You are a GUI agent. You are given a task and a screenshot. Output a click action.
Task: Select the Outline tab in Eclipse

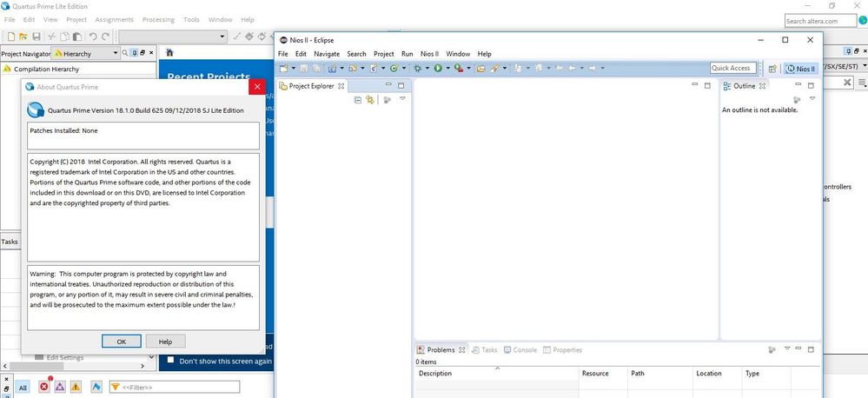pyautogui.click(x=744, y=86)
